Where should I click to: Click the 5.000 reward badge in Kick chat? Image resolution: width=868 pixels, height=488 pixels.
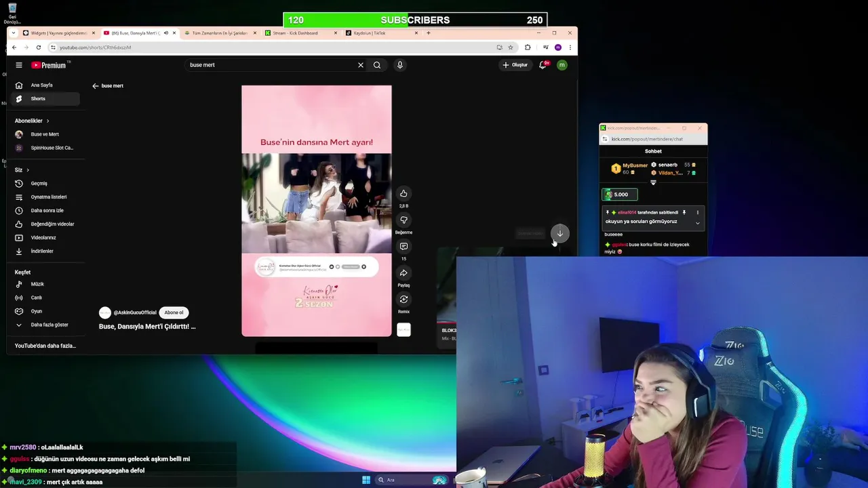[620, 195]
